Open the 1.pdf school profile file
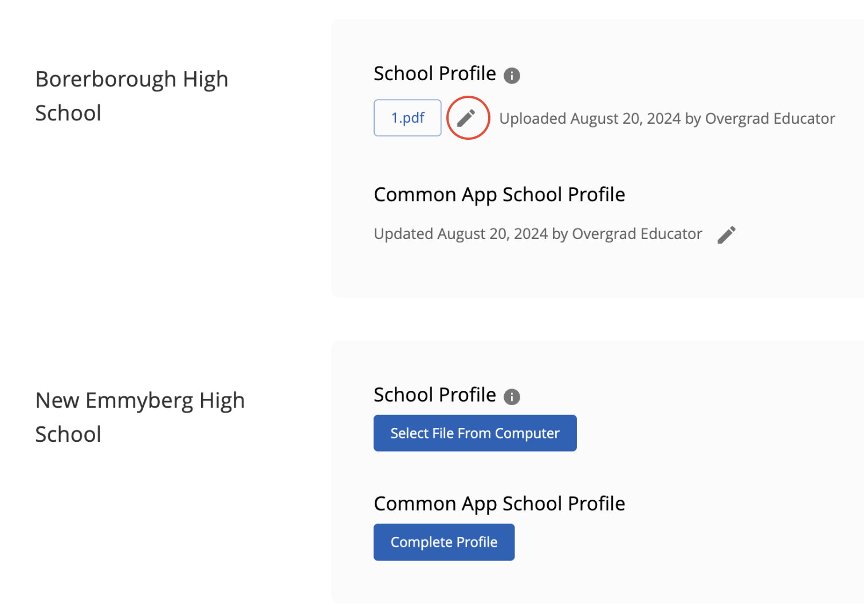 407,118
